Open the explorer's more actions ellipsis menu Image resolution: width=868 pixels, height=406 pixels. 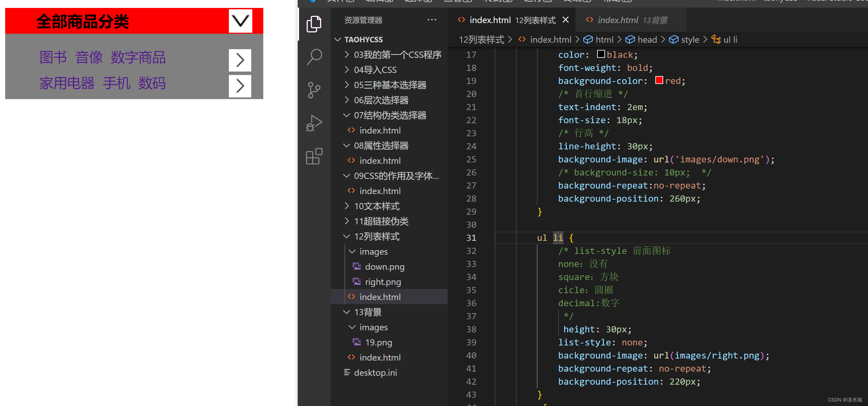432,20
